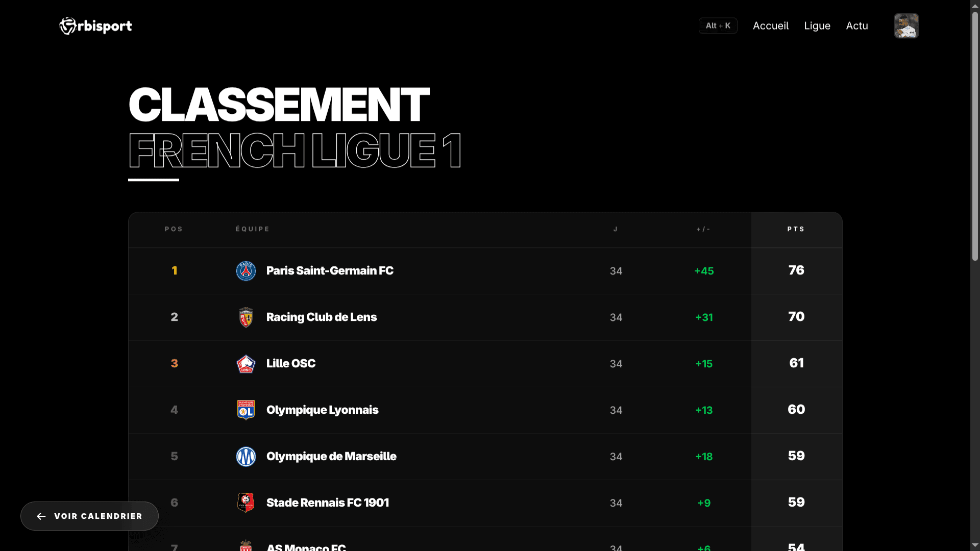
Task: Click matches played 34 for PSG
Action: tap(616, 271)
